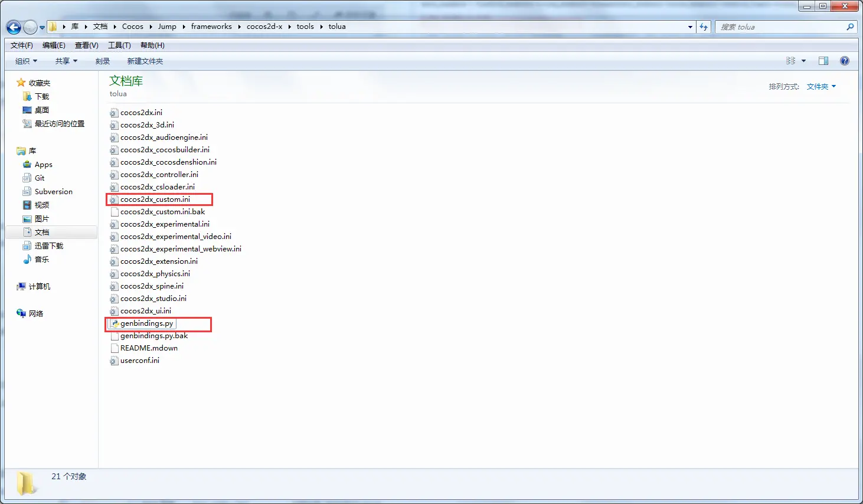Select file cocos2dx_3d.ini
This screenshot has width=863, height=504.
(x=147, y=125)
